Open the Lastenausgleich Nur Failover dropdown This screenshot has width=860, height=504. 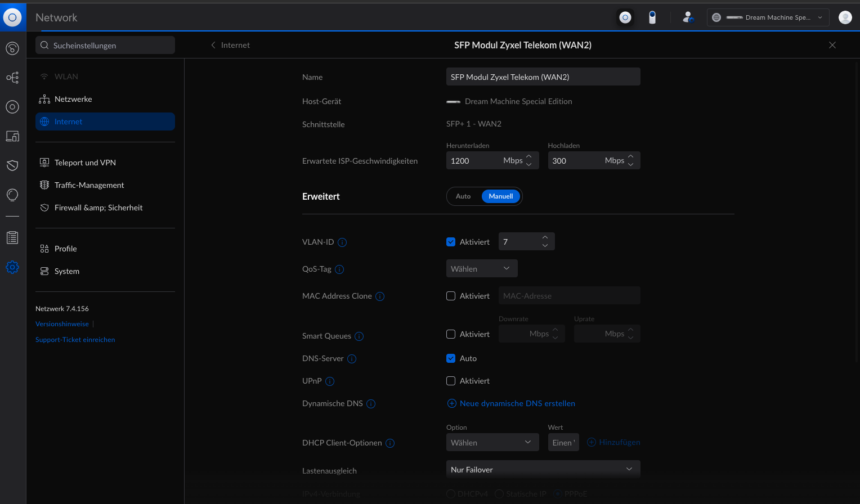543,469
